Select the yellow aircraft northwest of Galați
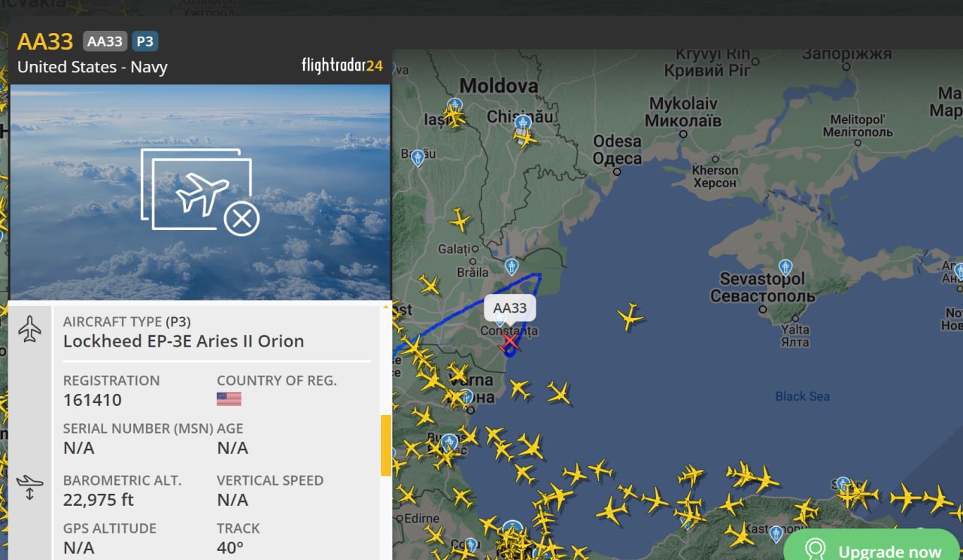The height and width of the screenshot is (560, 963). [x=459, y=220]
